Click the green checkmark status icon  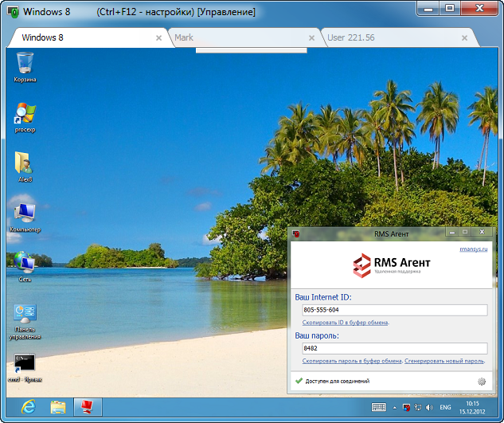299,381
